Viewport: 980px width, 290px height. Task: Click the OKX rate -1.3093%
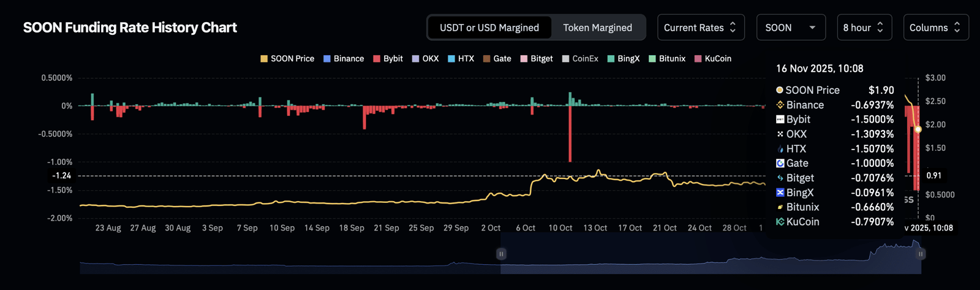click(872, 134)
